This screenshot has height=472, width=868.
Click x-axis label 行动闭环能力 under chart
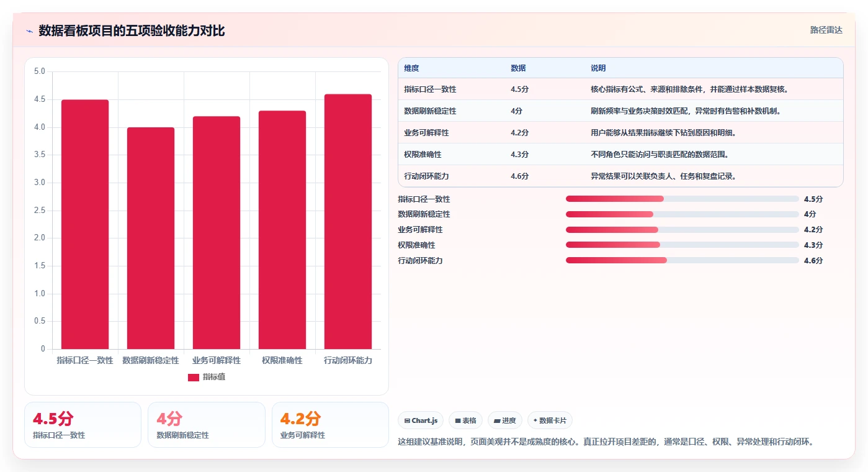click(x=348, y=360)
